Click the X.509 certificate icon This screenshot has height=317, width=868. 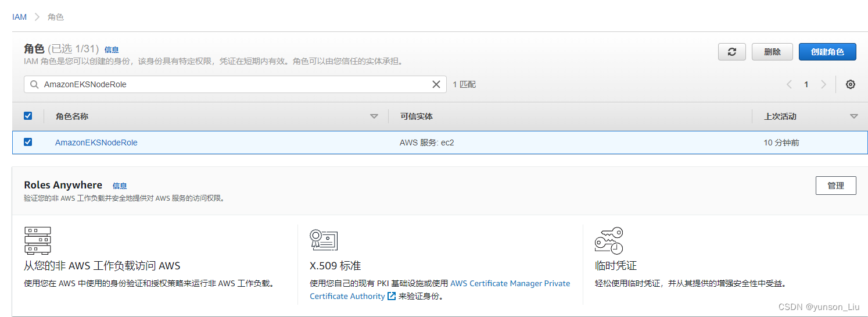click(324, 240)
